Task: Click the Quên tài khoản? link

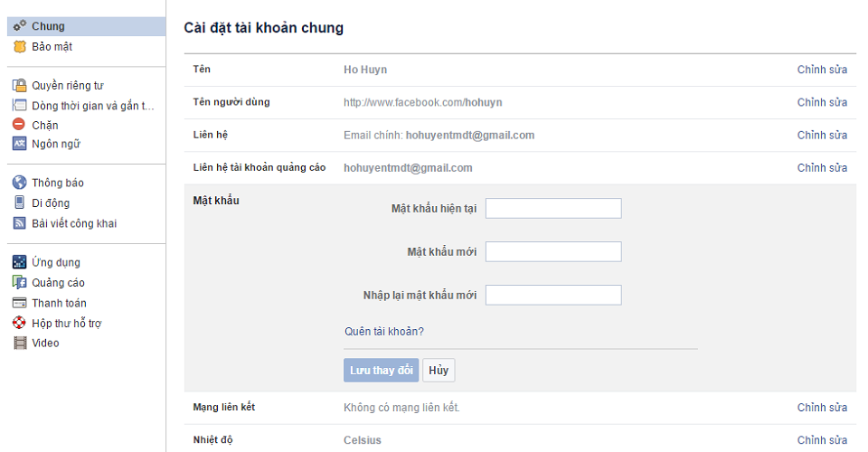Action: click(384, 332)
